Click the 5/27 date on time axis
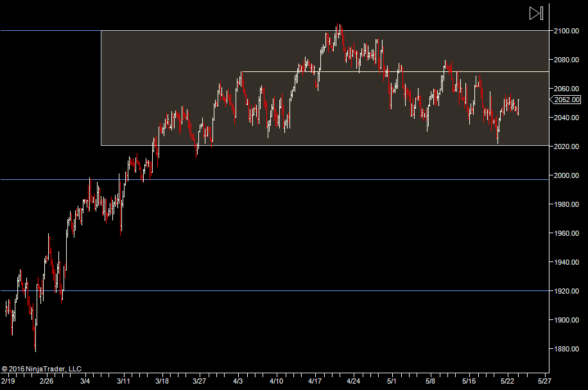Viewport: 588px width, 390px height. (x=543, y=380)
